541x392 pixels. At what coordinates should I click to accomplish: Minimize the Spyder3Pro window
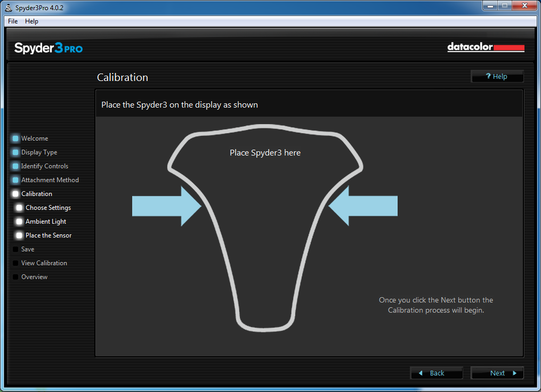pos(490,6)
